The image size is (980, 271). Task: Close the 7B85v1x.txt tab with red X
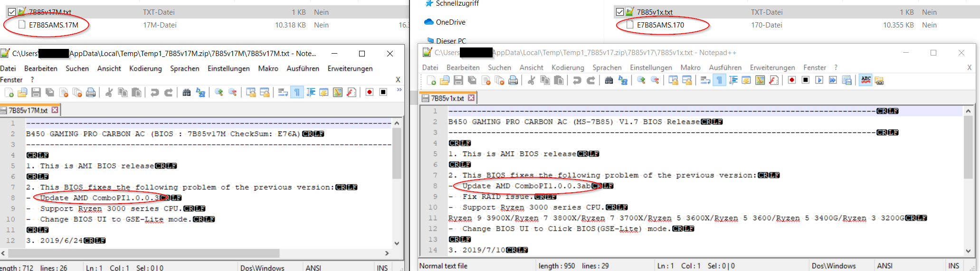471,98
